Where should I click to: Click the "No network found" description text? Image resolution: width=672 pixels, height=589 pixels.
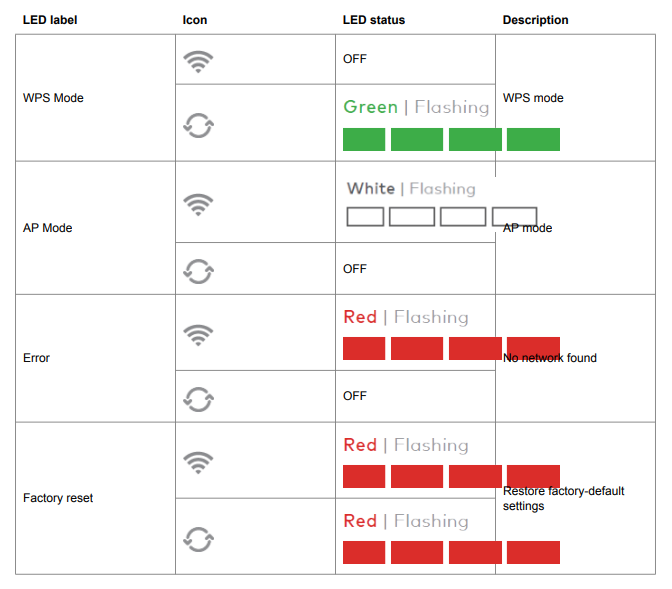550,358
